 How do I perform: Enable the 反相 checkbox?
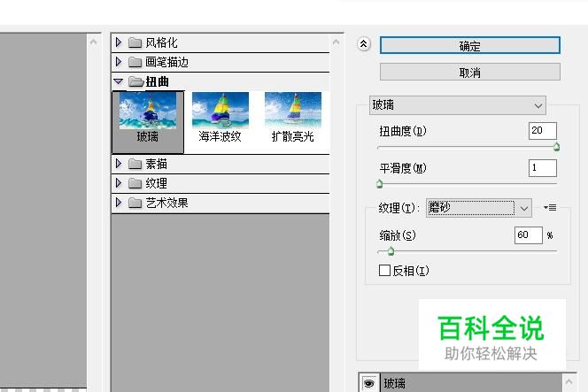[384, 270]
